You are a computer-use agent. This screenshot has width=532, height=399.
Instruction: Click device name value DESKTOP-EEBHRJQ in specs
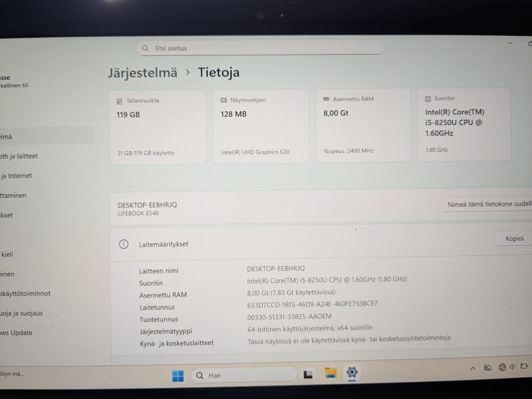coord(276,269)
